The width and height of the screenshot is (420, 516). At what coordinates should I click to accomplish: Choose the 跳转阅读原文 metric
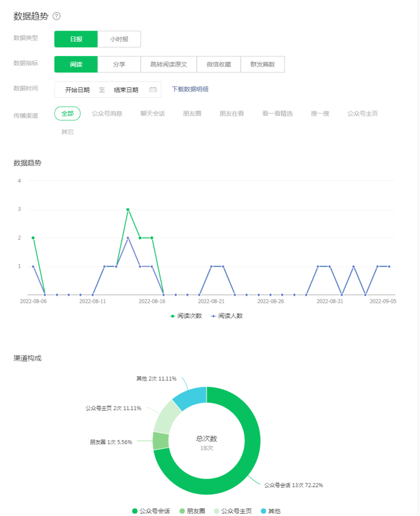tap(168, 64)
